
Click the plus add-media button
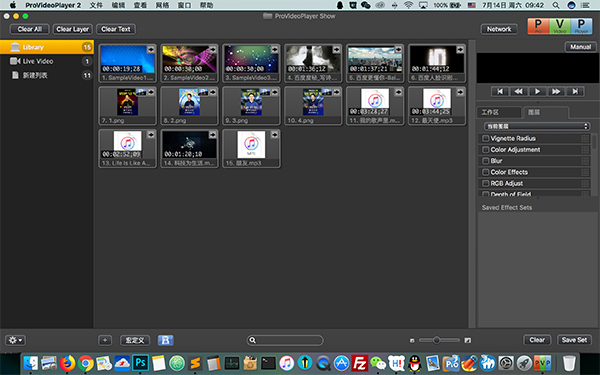(105, 340)
